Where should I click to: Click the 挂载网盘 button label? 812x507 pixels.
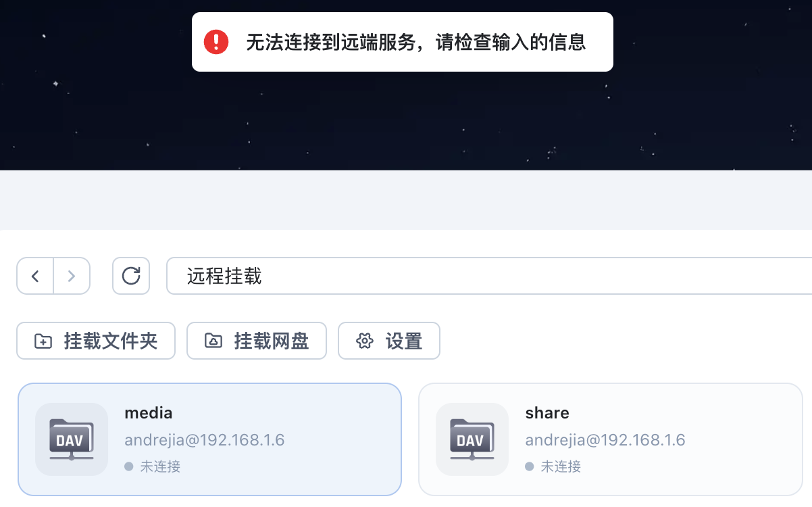pos(272,341)
